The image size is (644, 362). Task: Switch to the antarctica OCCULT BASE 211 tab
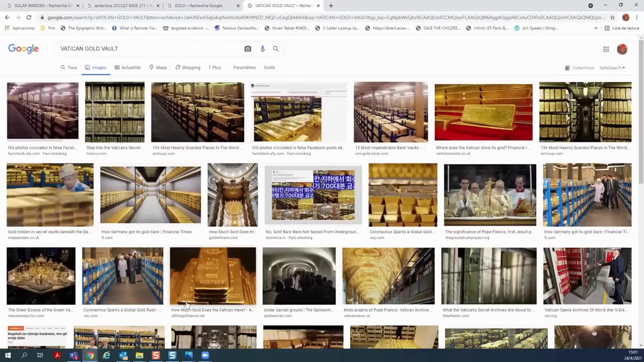click(x=123, y=6)
